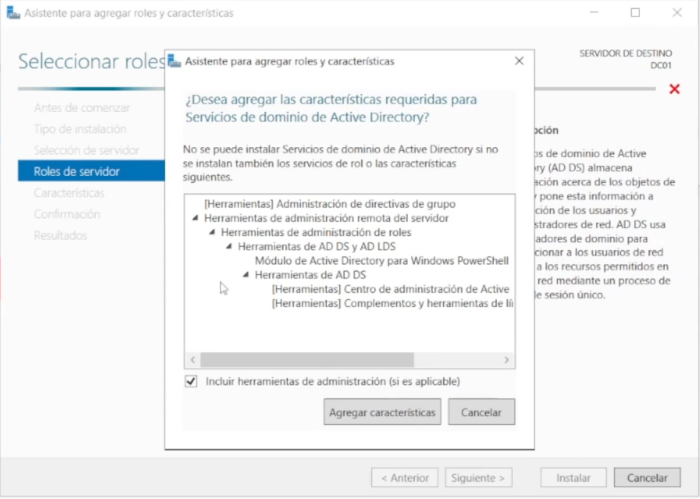The image size is (700, 499).
Task: Minimize the main wizard window
Action: point(594,12)
